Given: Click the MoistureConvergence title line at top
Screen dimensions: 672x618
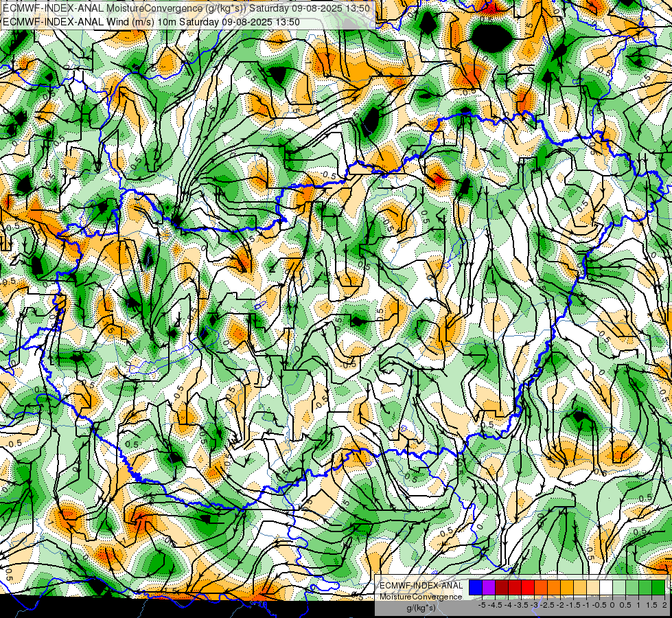Looking at the screenshot, I should pos(187,8).
